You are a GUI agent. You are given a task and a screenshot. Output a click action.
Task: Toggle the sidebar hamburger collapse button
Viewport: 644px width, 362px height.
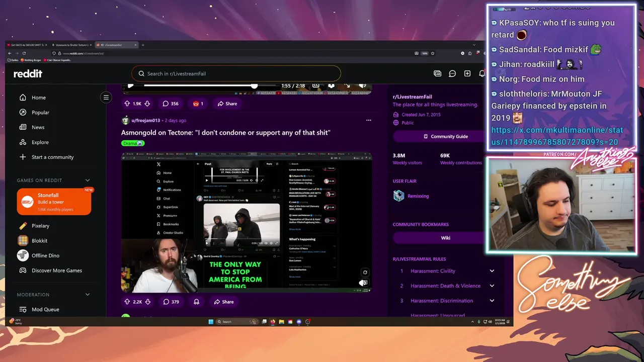tap(106, 98)
